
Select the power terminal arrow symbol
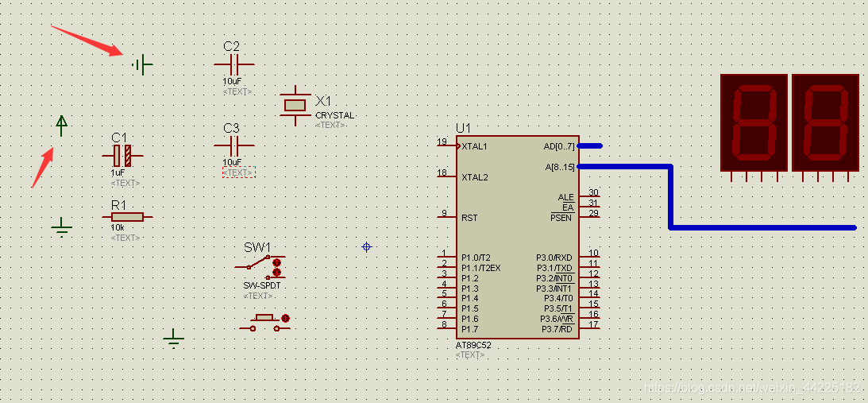point(61,126)
